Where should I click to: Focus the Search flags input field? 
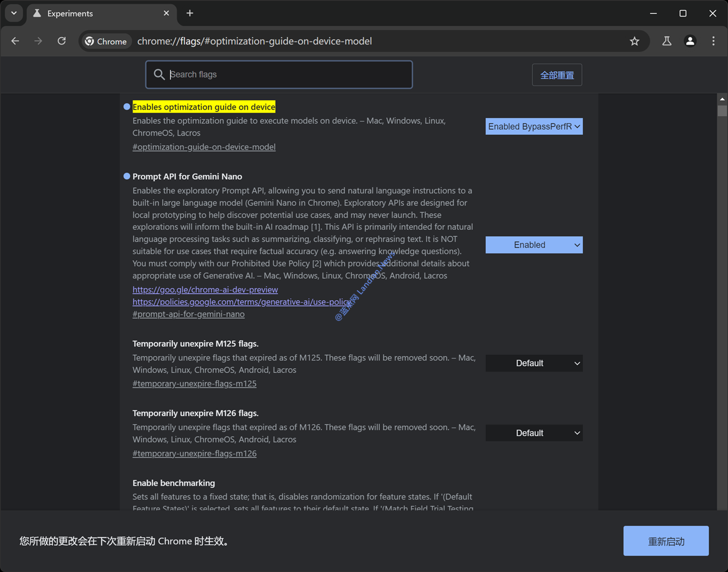pyautogui.click(x=287, y=75)
